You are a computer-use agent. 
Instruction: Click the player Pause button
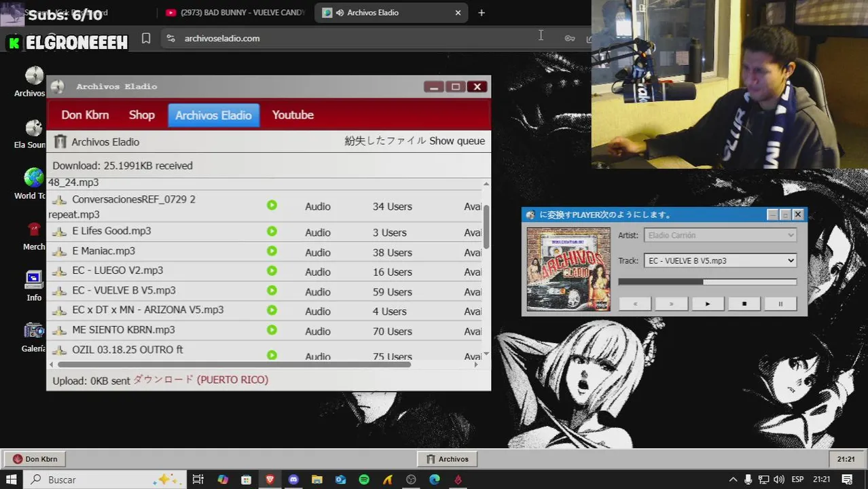tap(780, 304)
